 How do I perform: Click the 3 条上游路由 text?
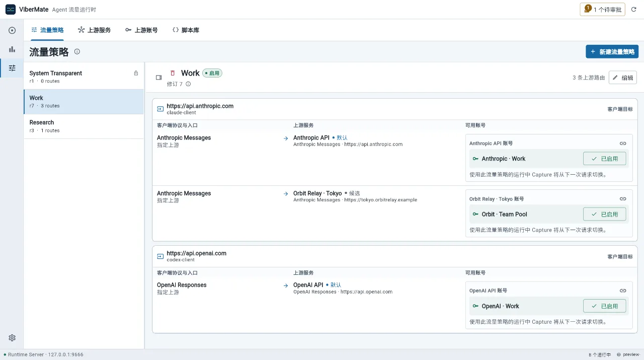coord(589,78)
